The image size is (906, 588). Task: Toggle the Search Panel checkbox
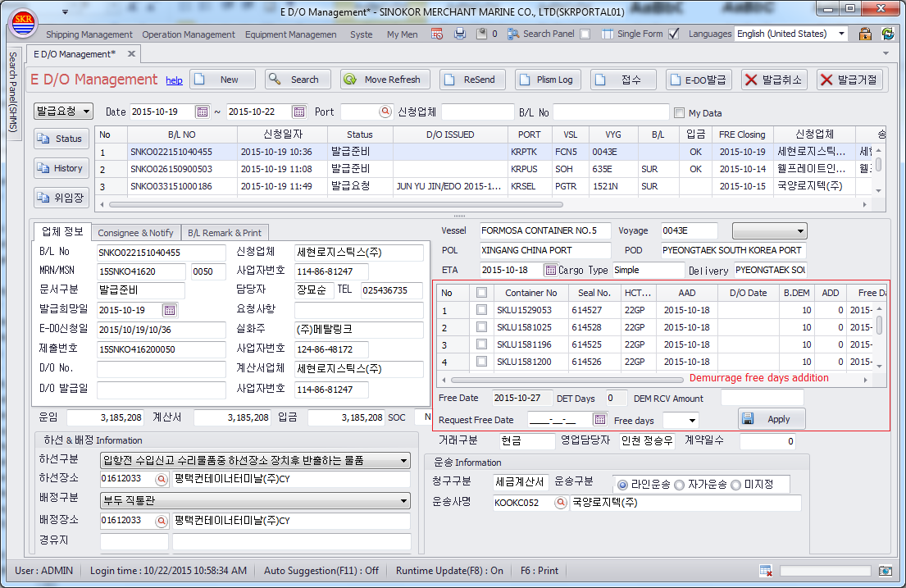tap(585, 34)
